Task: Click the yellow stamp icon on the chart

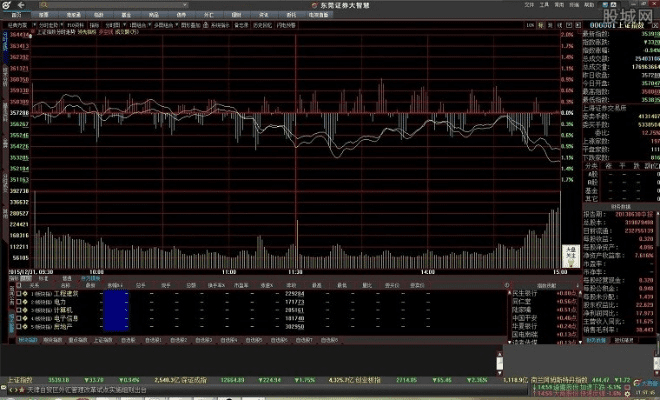Action: pyautogui.click(x=569, y=251)
